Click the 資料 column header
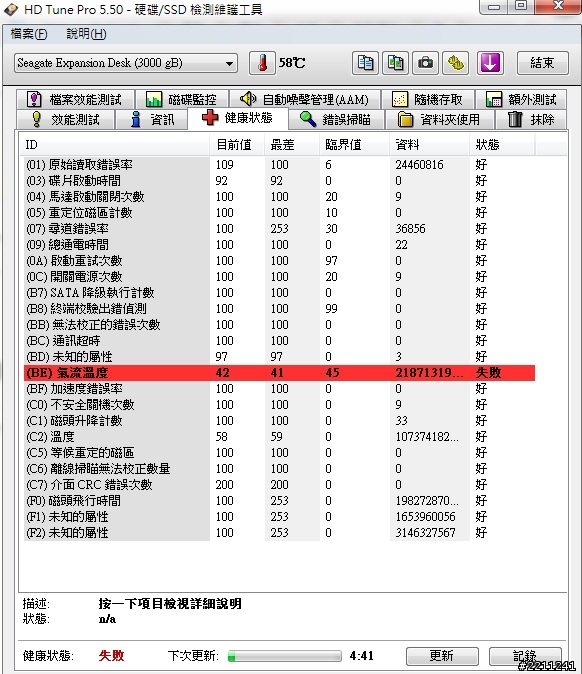582x674 pixels. [x=429, y=145]
